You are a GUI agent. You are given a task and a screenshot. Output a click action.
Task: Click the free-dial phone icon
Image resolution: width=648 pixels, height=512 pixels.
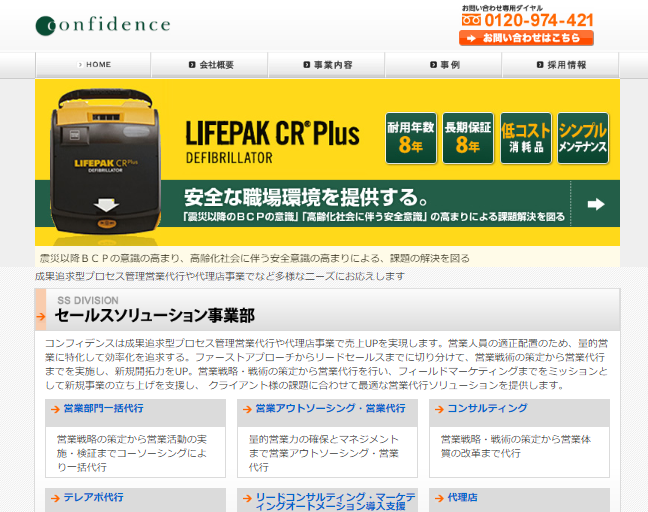coord(471,20)
